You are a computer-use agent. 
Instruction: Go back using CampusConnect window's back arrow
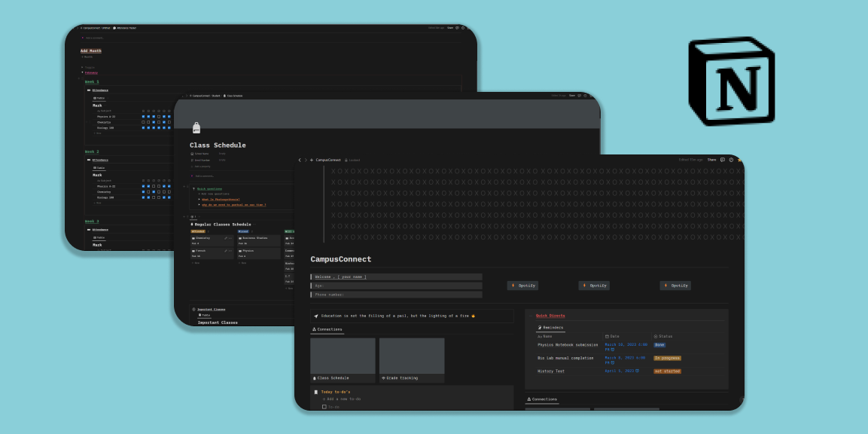point(300,160)
